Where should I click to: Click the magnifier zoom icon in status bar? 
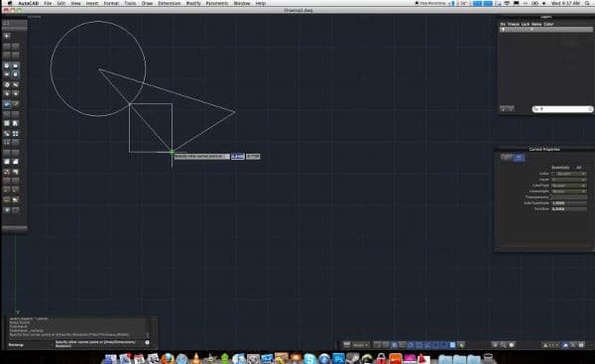coord(503,345)
